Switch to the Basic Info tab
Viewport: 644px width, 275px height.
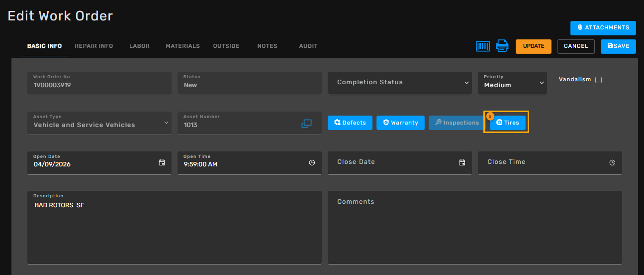click(44, 46)
